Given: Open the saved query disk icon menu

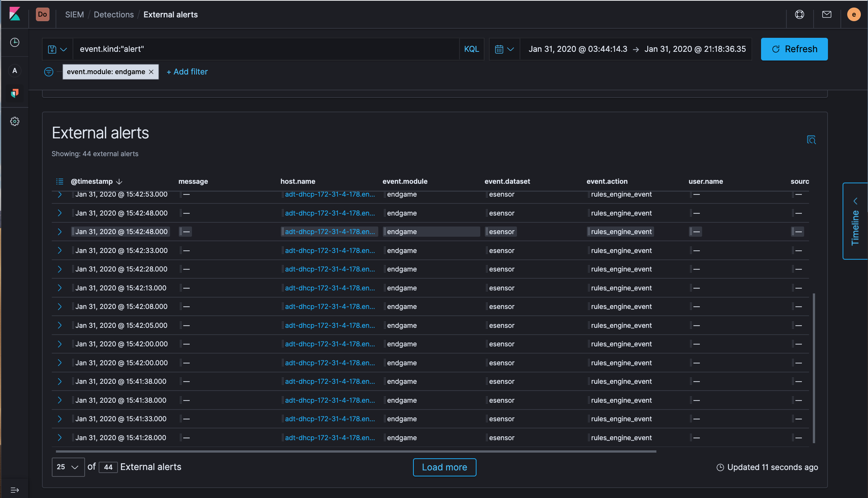Looking at the screenshot, I should 57,49.
